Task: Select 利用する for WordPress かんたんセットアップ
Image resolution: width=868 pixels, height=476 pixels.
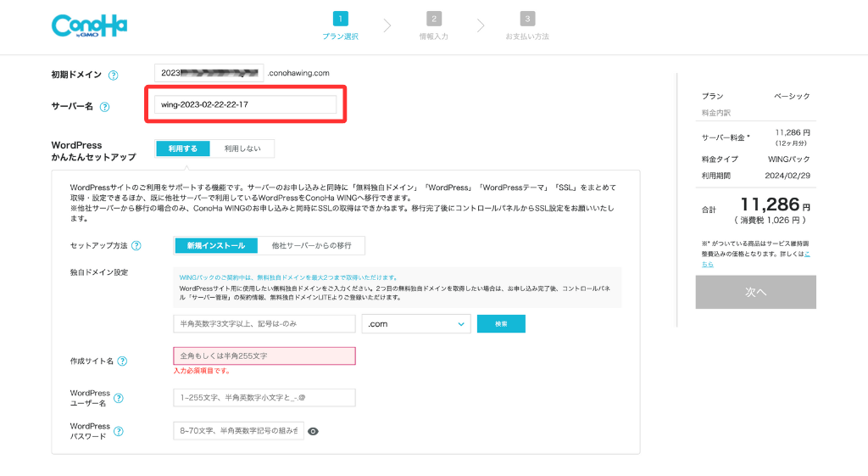Action: [183, 148]
